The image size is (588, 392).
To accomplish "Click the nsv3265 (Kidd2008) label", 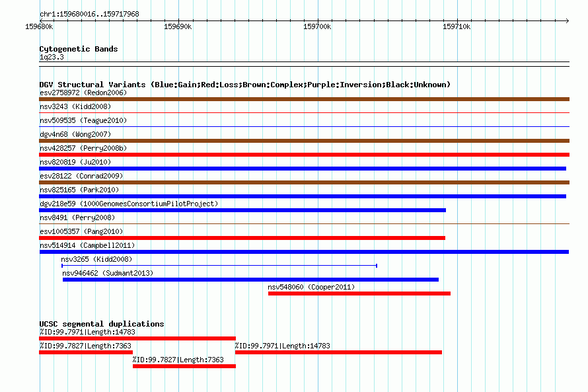I will pyautogui.click(x=96, y=259).
